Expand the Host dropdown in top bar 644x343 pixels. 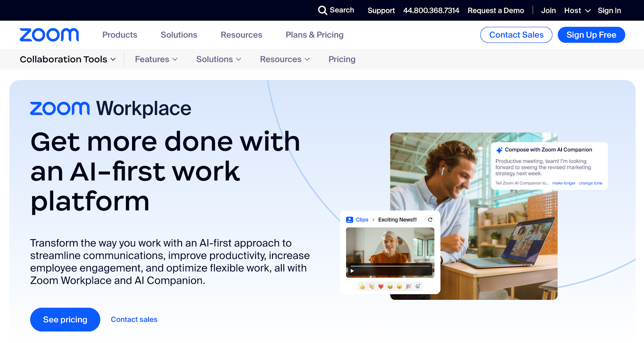pyautogui.click(x=577, y=10)
